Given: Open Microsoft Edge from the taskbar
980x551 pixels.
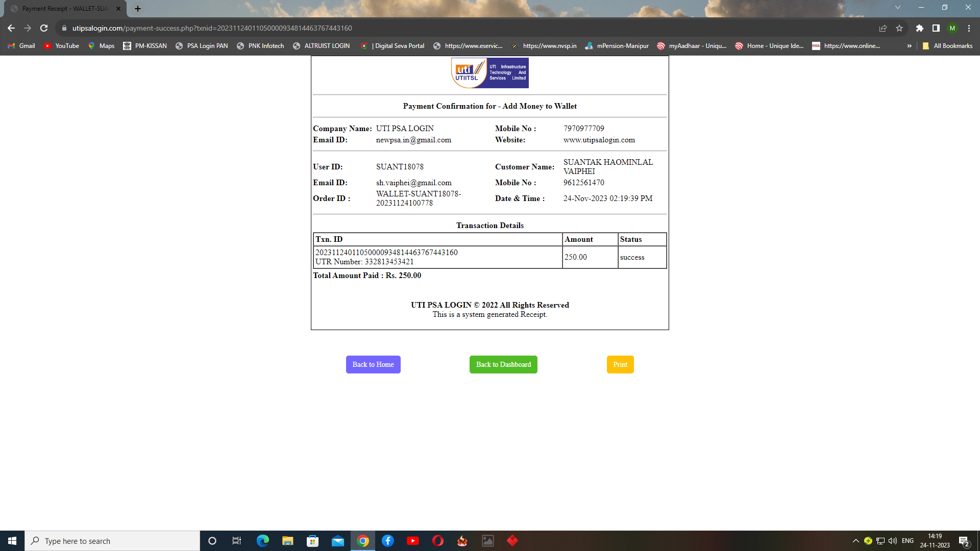Looking at the screenshot, I should [262, 541].
